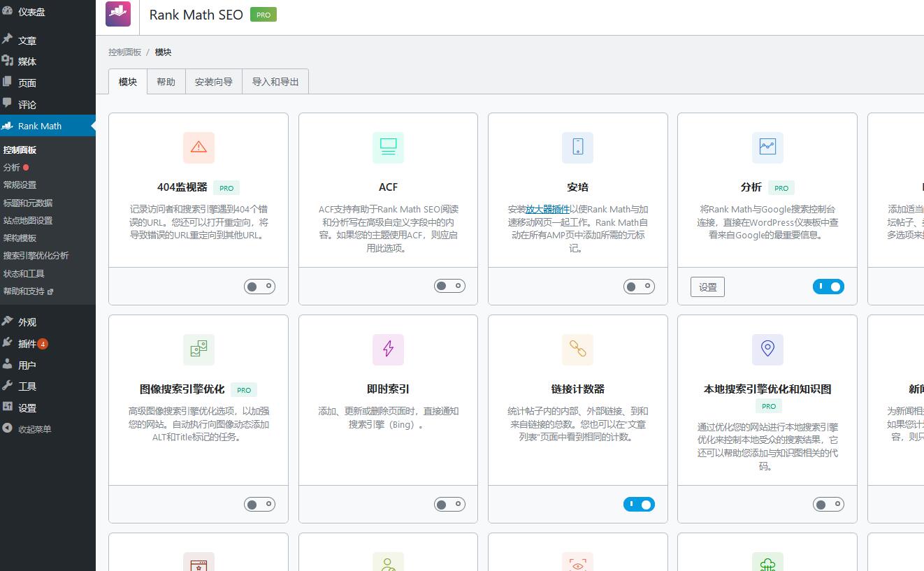The width and height of the screenshot is (924, 571).
Task: Click the ACF module monitor icon
Action: click(388, 147)
